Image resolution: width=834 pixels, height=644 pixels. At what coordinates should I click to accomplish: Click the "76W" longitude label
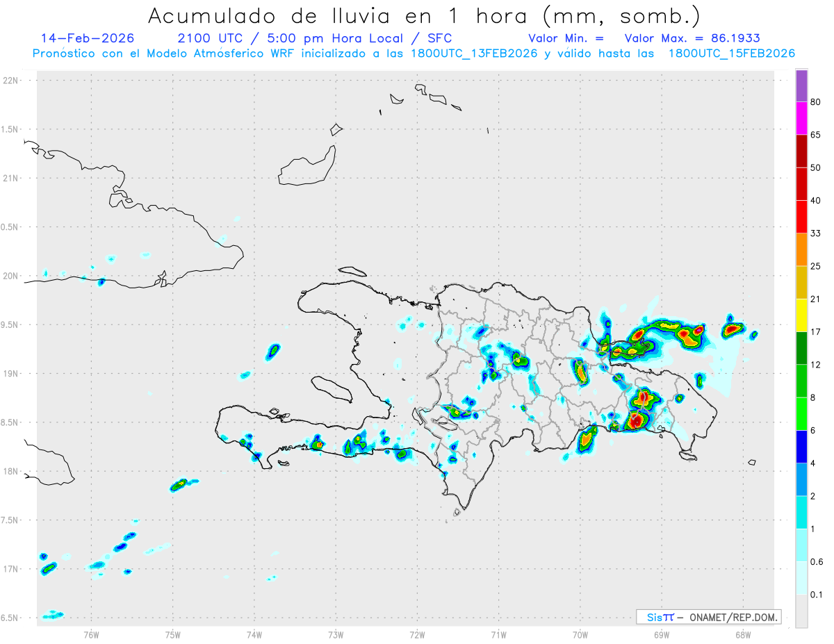point(91,635)
